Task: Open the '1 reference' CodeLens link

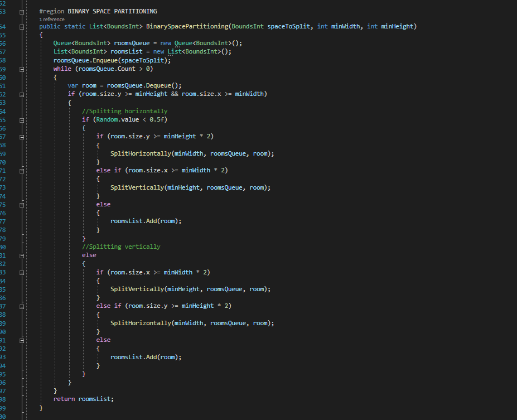Action: pyautogui.click(x=52, y=20)
